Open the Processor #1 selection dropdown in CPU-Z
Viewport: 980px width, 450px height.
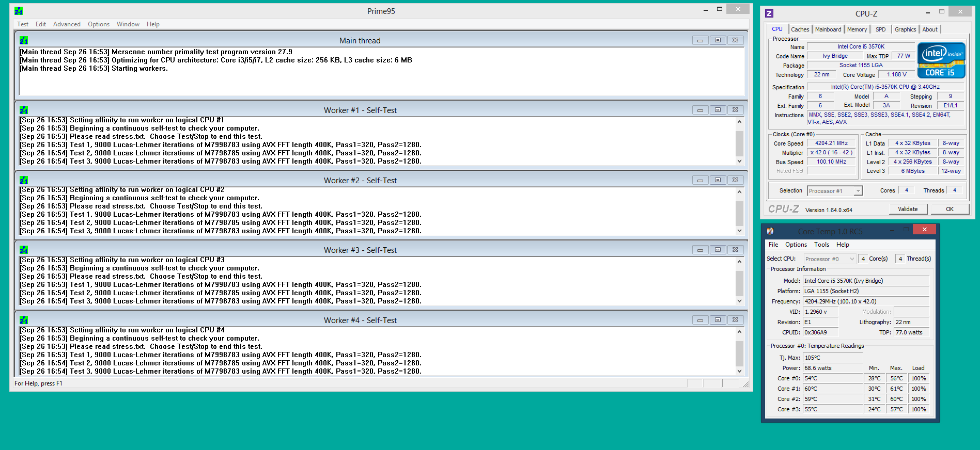[x=835, y=191]
